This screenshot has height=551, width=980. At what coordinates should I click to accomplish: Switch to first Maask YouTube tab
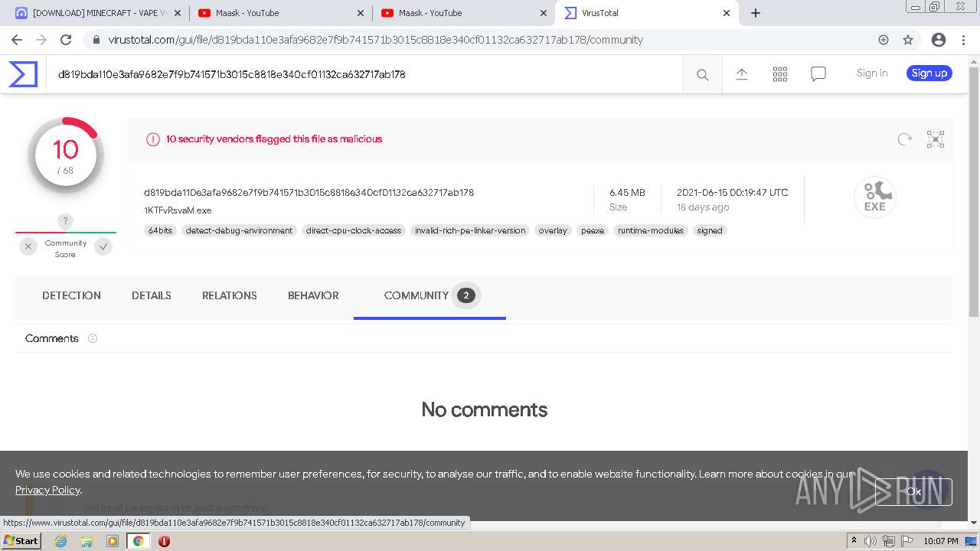(x=280, y=13)
